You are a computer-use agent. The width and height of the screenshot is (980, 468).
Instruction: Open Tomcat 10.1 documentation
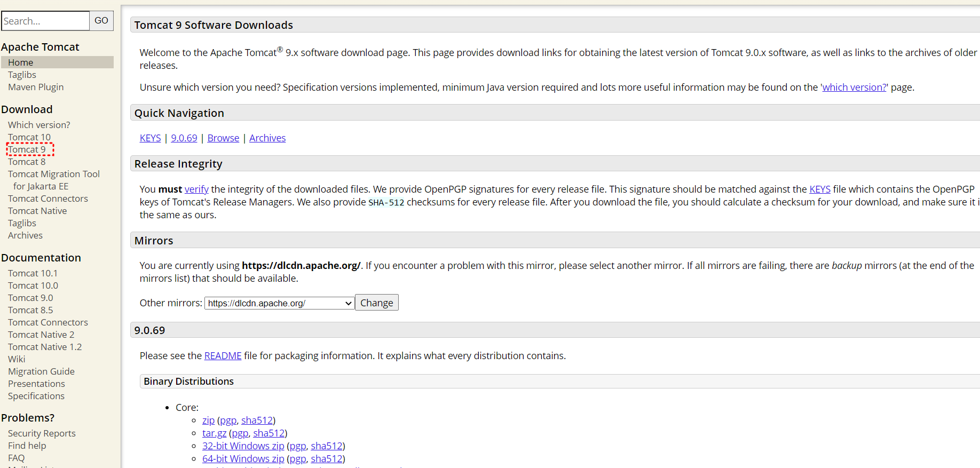[x=33, y=273]
